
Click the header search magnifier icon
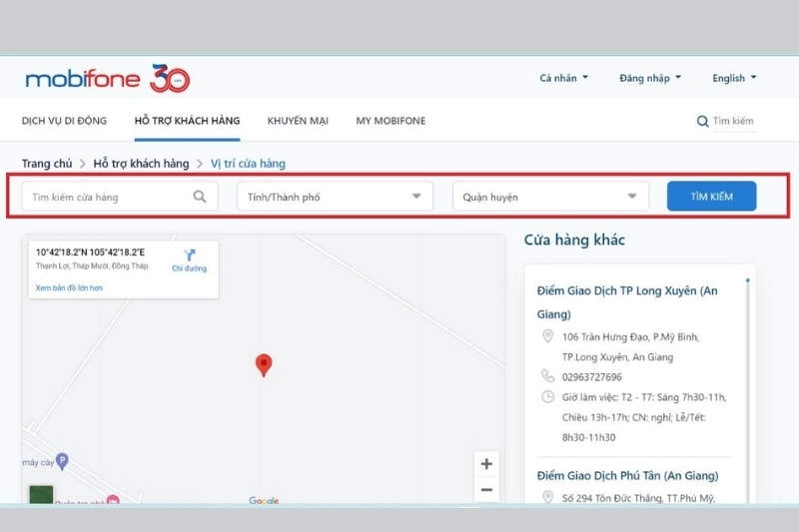click(x=702, y=121)
